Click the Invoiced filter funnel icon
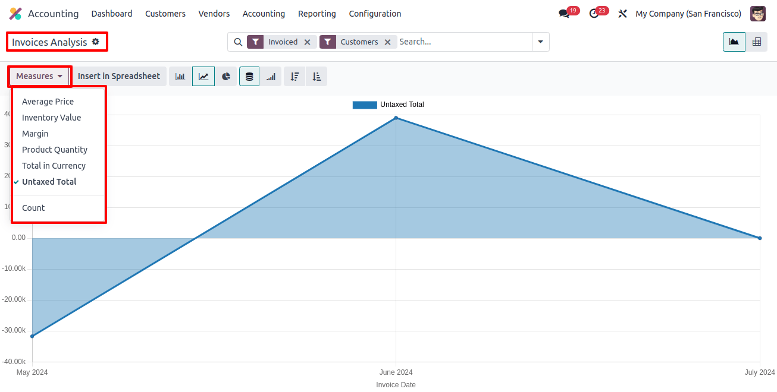The image size is (777, 392). pyautogui.click(x=255, y=42)
